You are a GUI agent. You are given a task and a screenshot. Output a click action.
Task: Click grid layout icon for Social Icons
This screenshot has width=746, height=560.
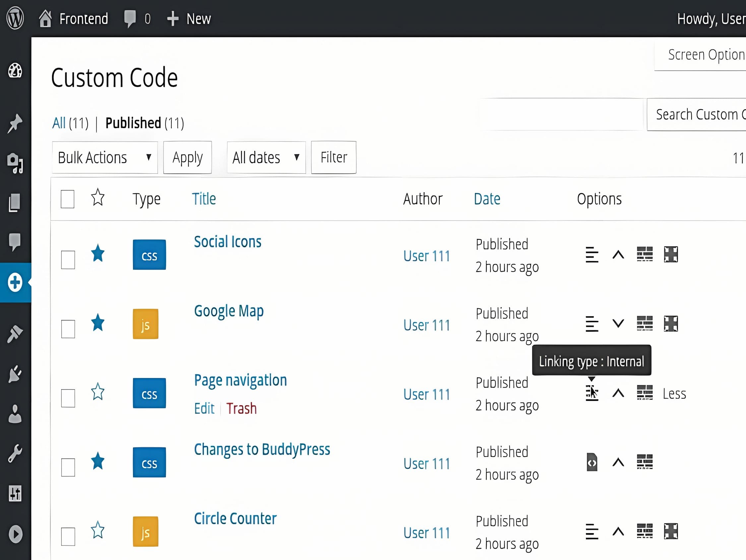tap(645, 254)
